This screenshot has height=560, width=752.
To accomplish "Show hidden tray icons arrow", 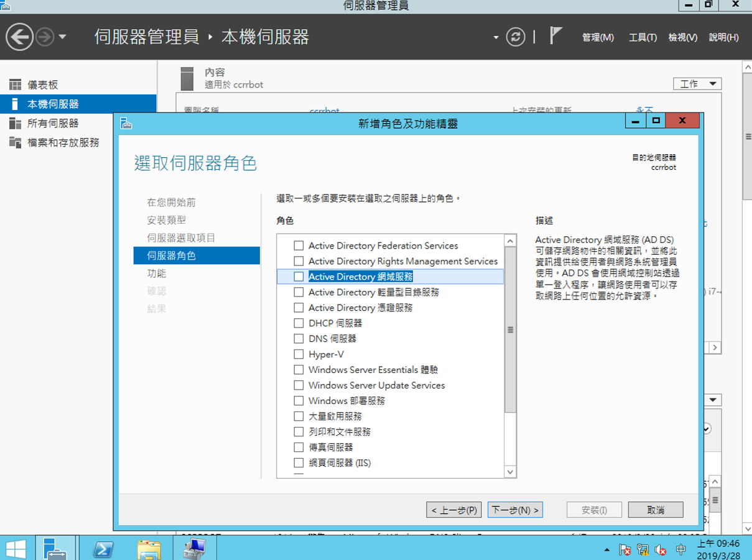I will [607, 550].
